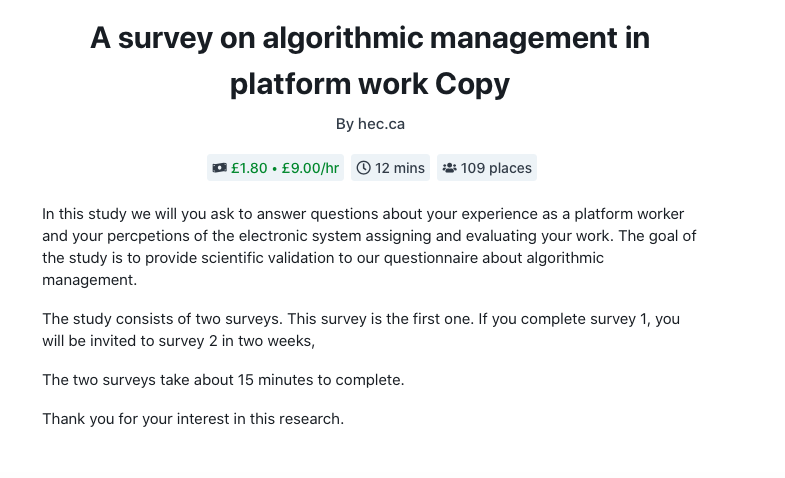This screenshot has height=478, width=785.
Task: Click the By label before hec.ca
Action: 345,124
